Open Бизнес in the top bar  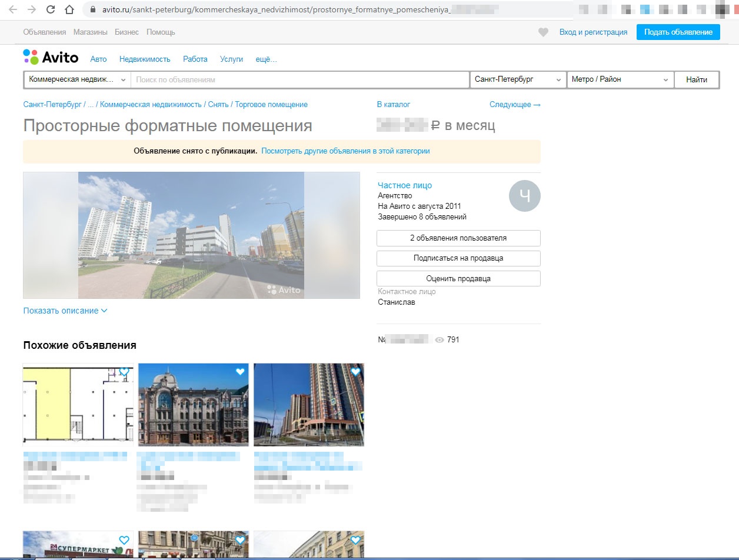coord(127,32)
